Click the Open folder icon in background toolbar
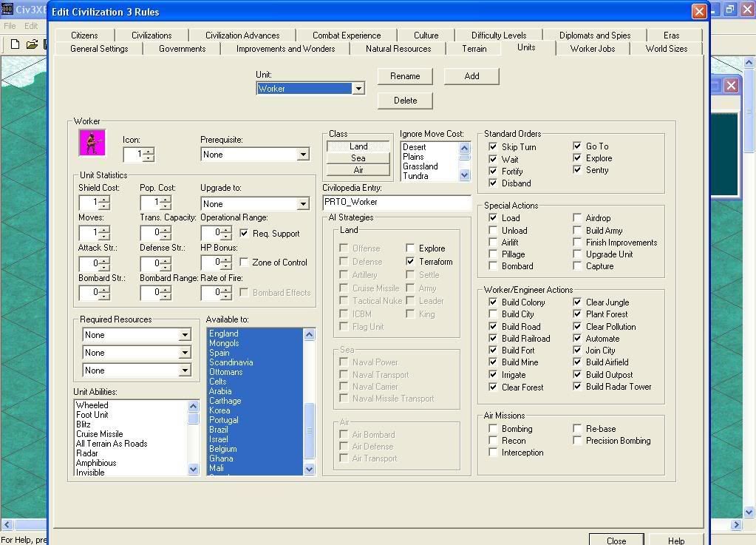 click(x=32, y=44)
